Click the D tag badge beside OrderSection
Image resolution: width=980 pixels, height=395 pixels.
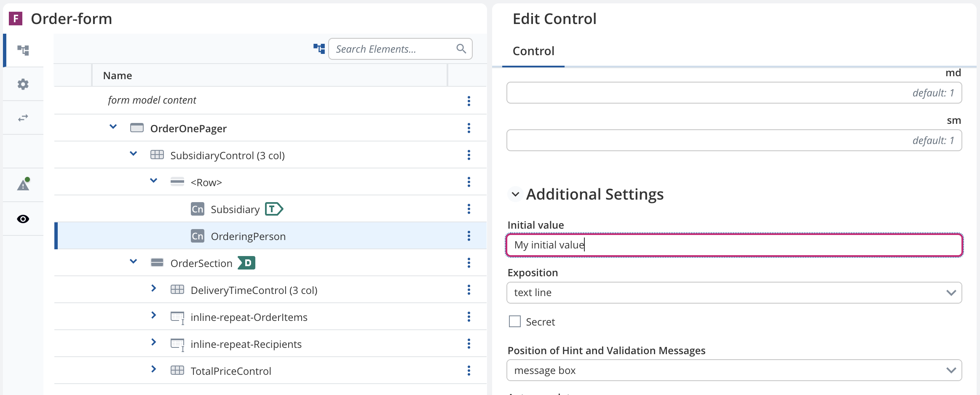click(x=246, y=263)
